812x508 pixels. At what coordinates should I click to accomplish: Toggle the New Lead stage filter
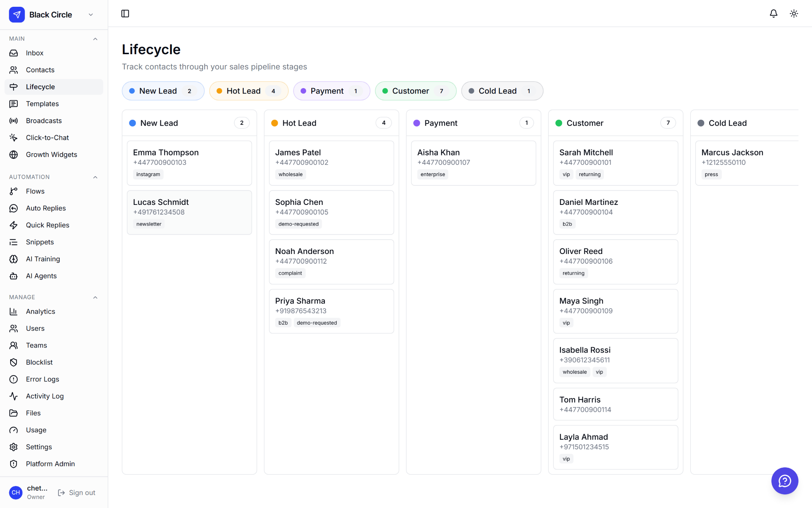click(x=163, y=91)
